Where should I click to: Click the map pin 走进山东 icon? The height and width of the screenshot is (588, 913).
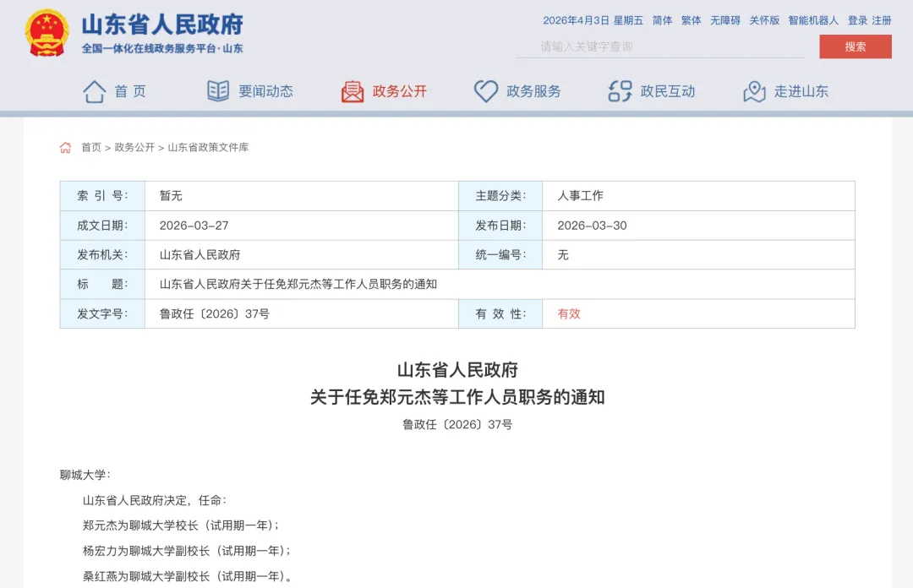754,91
